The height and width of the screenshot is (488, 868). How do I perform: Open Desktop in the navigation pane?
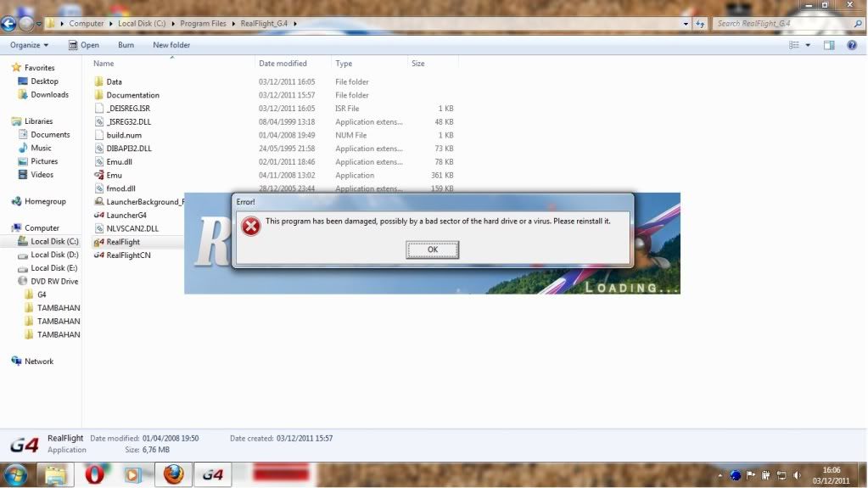click(x=44, y=81)
